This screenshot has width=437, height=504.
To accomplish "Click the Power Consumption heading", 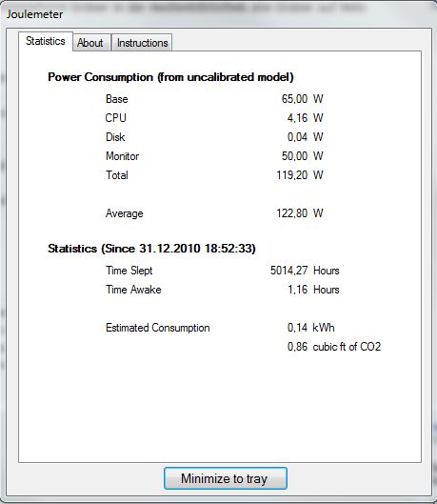I will [170, 77].
